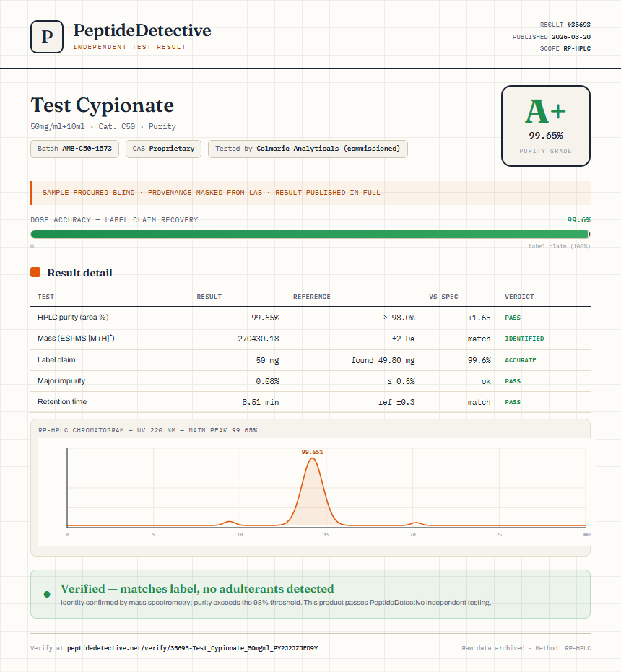Click the SCOPE RP-HPLC header text

(565, 48)
